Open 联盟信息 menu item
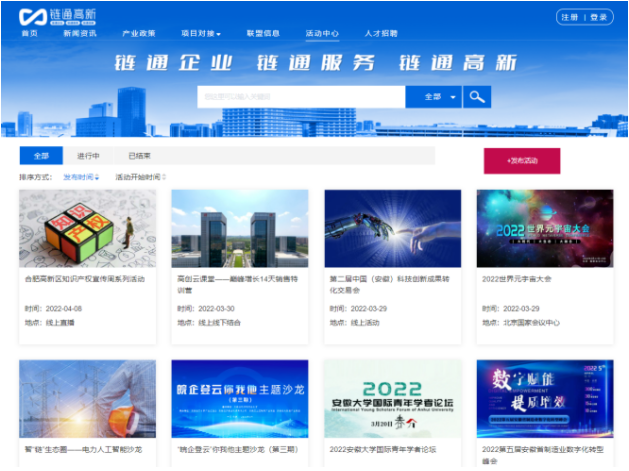The height and width of the screenshot is (471, 629). click(263, 33)
